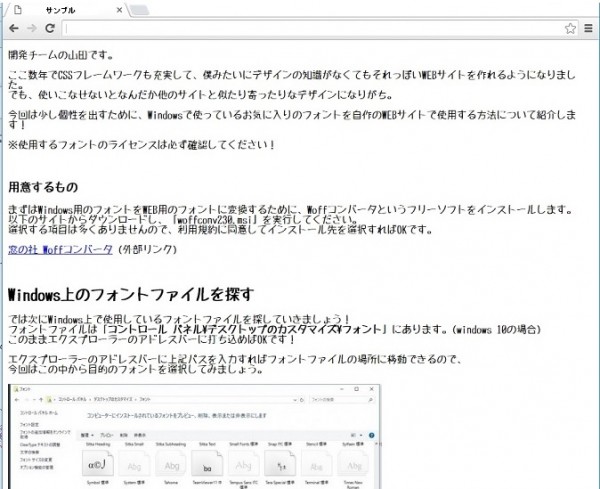600x489 pixels.
Task: Click the view options dropdown arrow in the Fonts screenshot
Action: 361,435
